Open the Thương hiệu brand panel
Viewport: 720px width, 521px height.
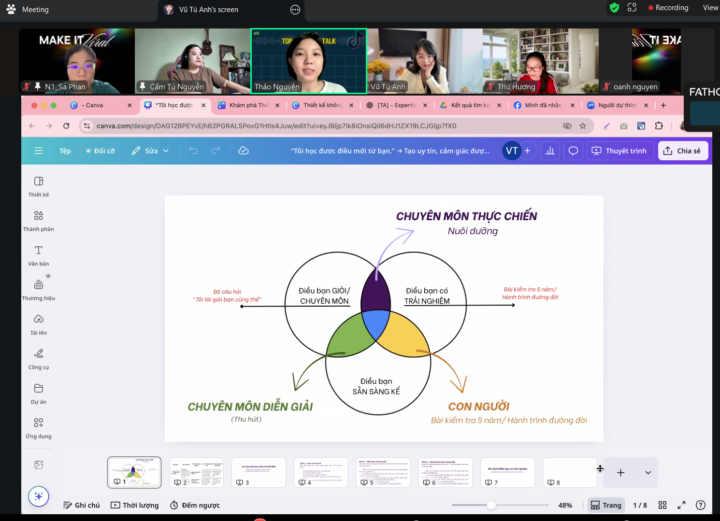(38, 289)
